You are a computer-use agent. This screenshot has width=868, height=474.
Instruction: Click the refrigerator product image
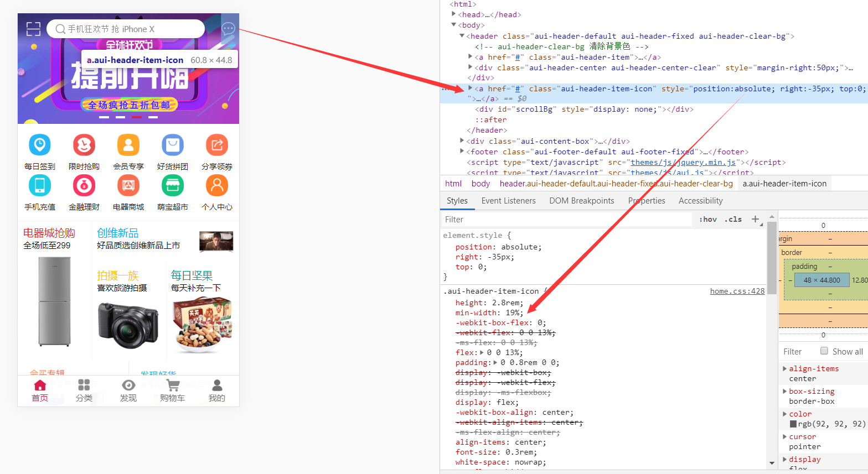(54, 301)
